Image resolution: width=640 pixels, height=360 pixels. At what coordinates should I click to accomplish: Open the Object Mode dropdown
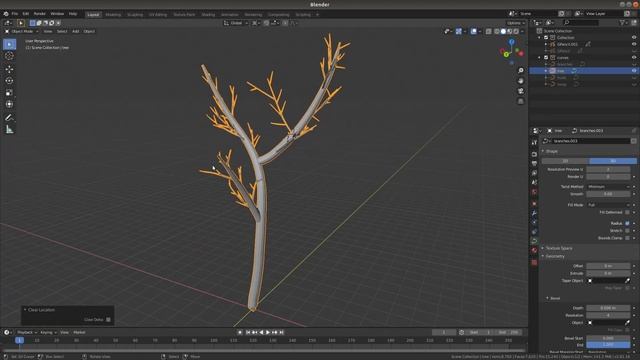coord(22,31)
